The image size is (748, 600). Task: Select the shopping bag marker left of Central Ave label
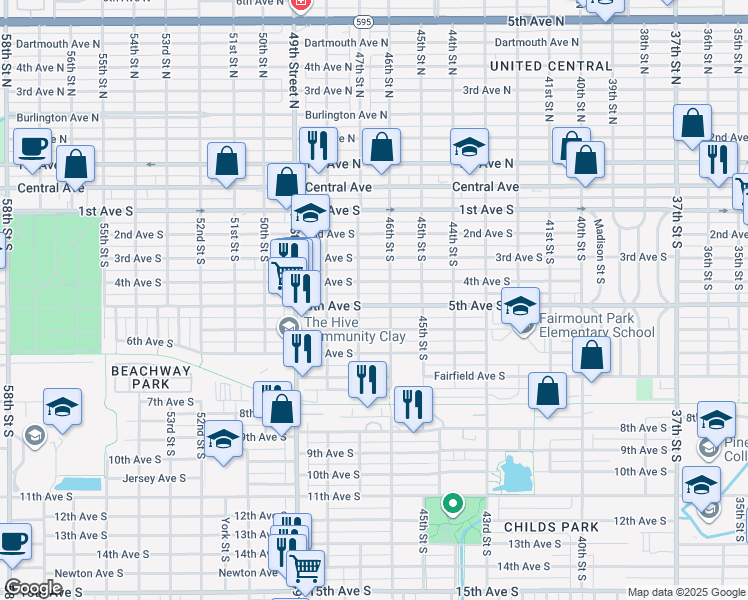(x=286, y=184)
